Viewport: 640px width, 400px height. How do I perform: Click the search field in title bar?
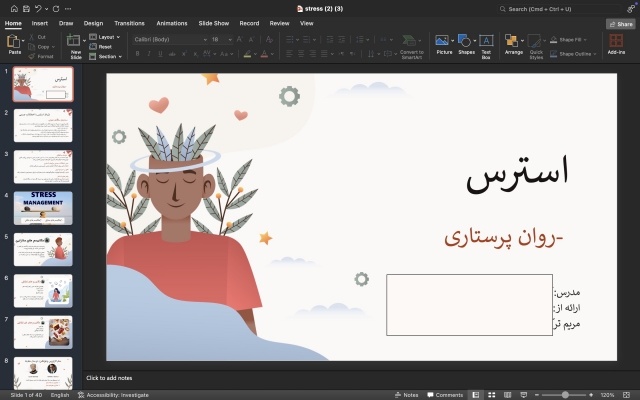click(559, 9)
